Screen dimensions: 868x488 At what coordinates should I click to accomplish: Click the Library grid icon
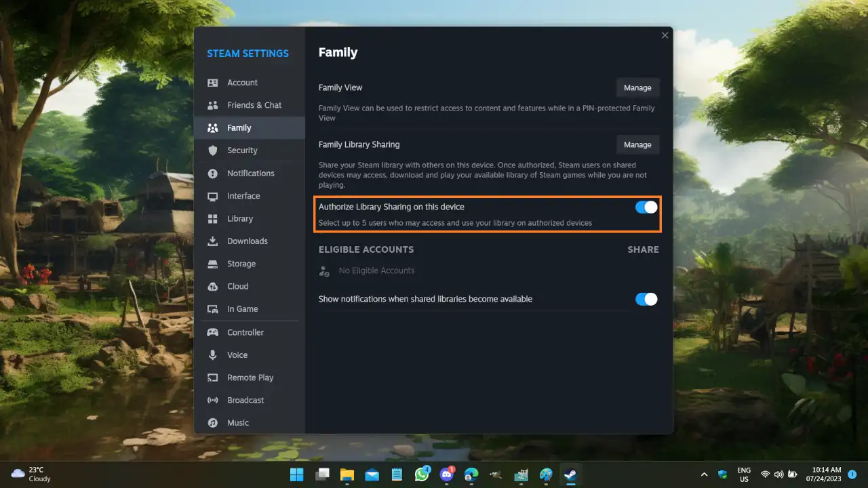213,219
